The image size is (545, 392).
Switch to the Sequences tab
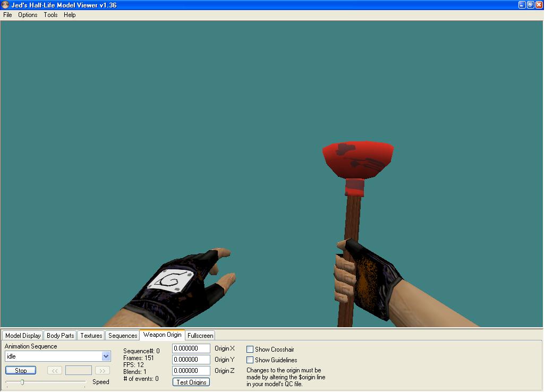click(x=123, y=335)
